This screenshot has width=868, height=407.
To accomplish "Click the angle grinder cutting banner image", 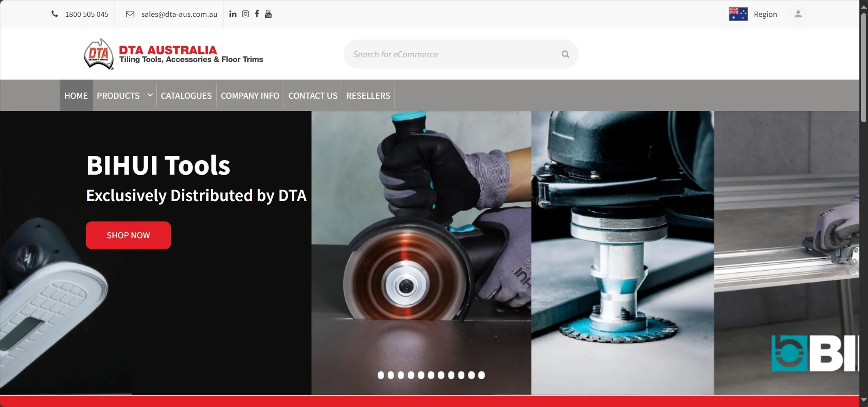I will coord(421,253).
